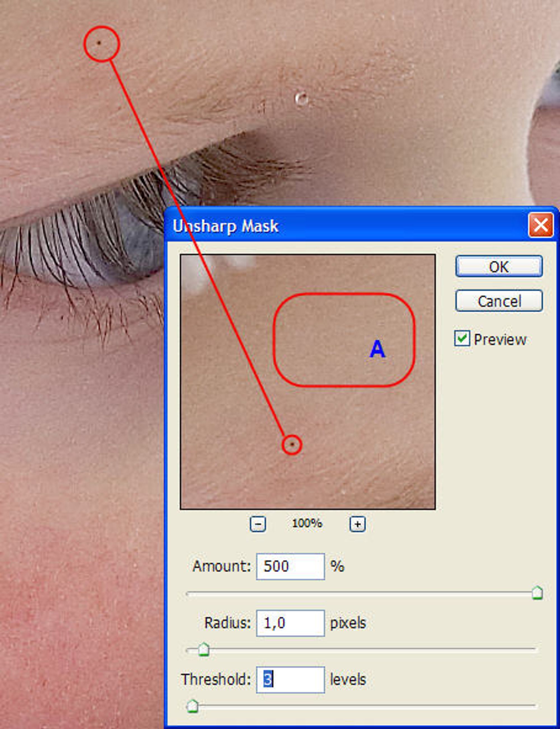
Task: Zoom in preview with plus button
Action: pos(357,524)
